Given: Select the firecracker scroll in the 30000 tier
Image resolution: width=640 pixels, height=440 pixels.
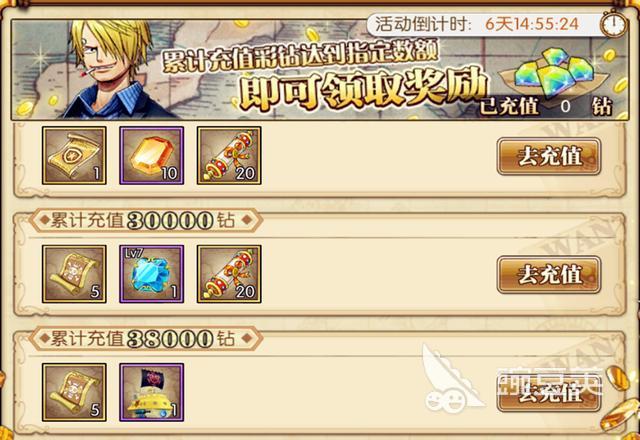Looking at the screenshot, I should [x=229, y=274].
